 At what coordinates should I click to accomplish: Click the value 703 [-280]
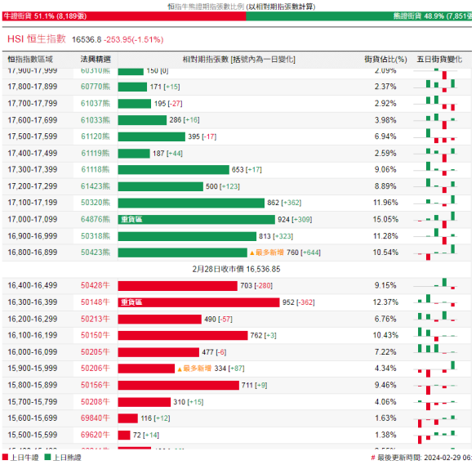point(256,286)
